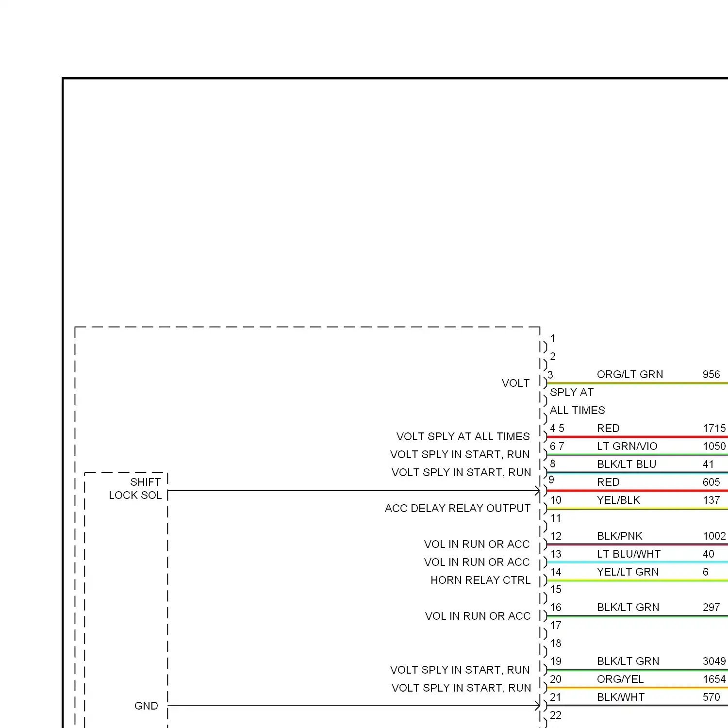The width and height of the screenshot is (728, 728).
Task: Select VOLT SPLY IN START, RUN beside pin 19
Action: click(x=460, y=670)
